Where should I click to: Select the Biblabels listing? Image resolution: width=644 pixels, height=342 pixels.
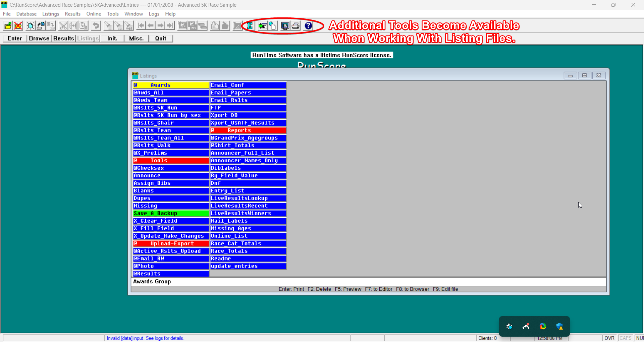(x=248, y=168)
